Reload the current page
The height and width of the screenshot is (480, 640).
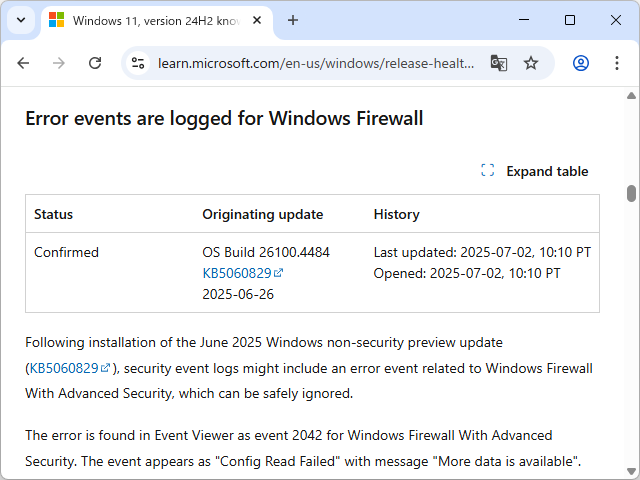click(x=95, y=63)
